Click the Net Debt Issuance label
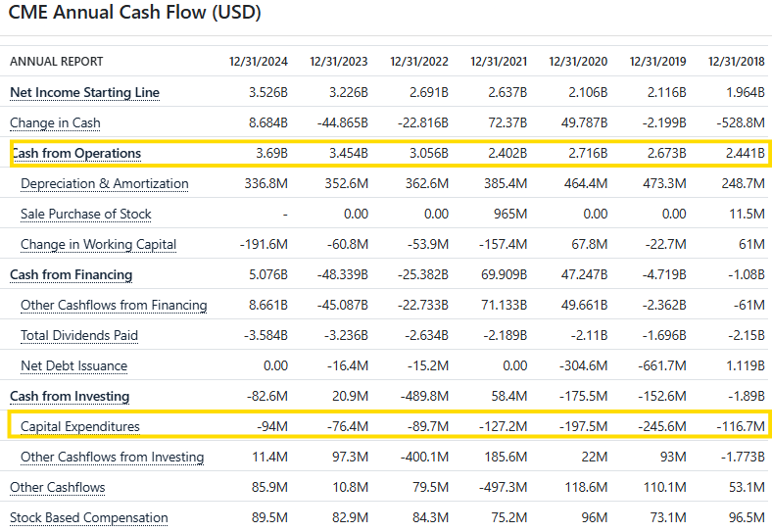 (x=73, y=366)
